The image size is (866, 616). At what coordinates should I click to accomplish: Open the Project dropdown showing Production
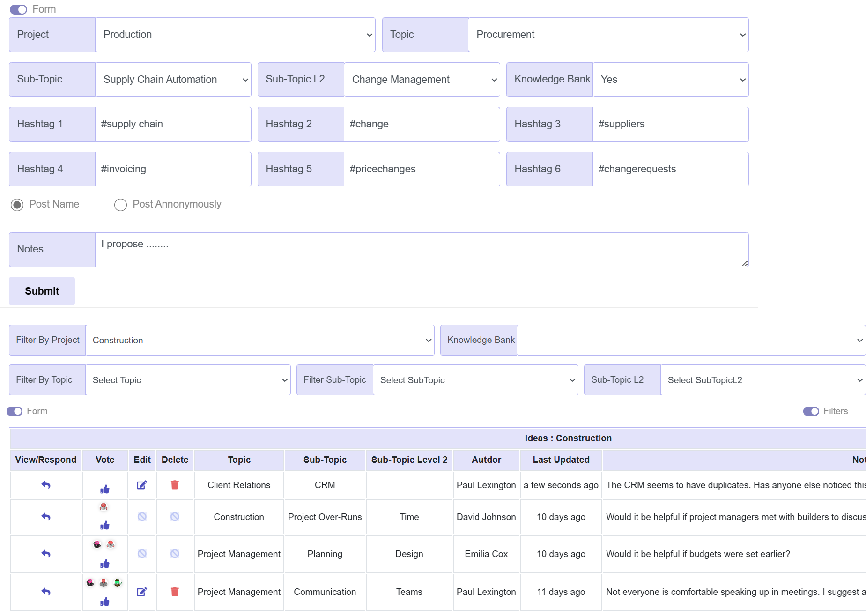(235, 35)
